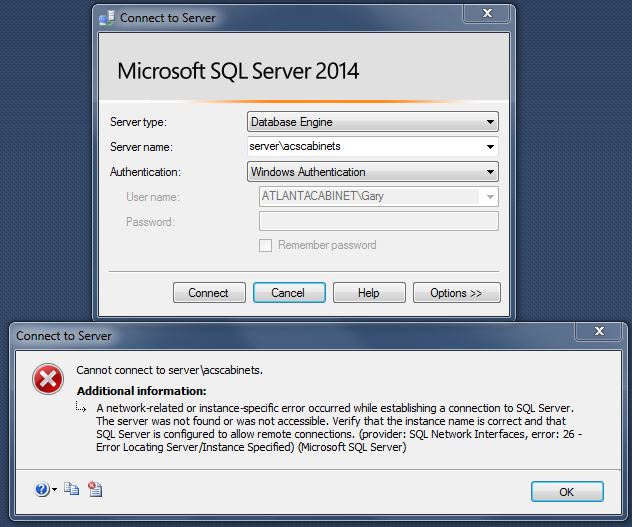
Task: Expand the Server name dropdown arrow
Action: tap(490, 146)
